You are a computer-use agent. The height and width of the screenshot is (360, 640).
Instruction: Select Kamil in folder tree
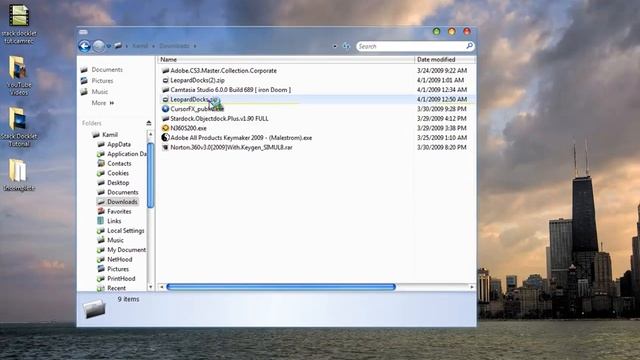point(110,135)
